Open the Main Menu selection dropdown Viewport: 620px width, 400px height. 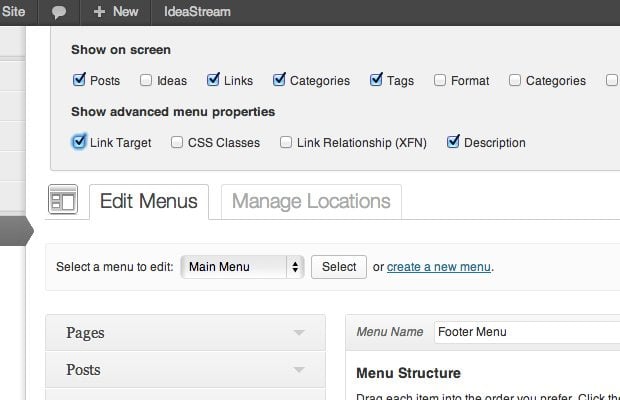242,267
